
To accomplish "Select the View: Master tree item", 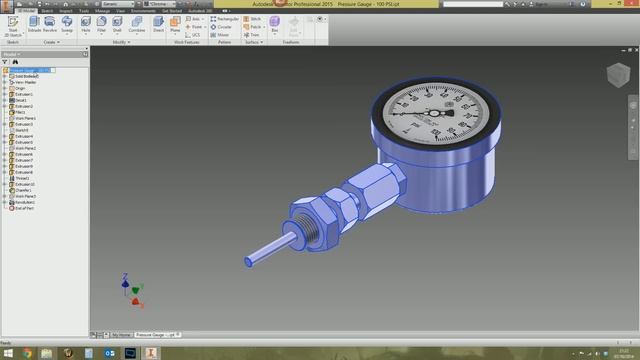I will 22,82.
